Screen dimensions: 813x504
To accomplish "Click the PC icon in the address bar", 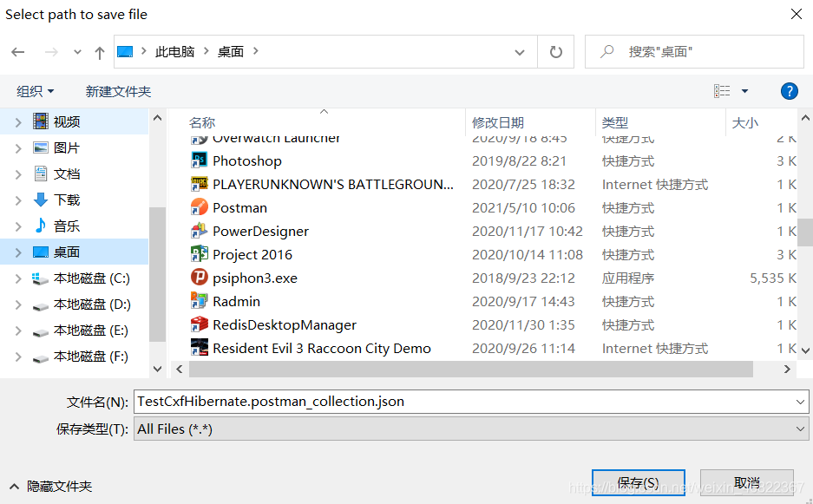I will (125, 51).
